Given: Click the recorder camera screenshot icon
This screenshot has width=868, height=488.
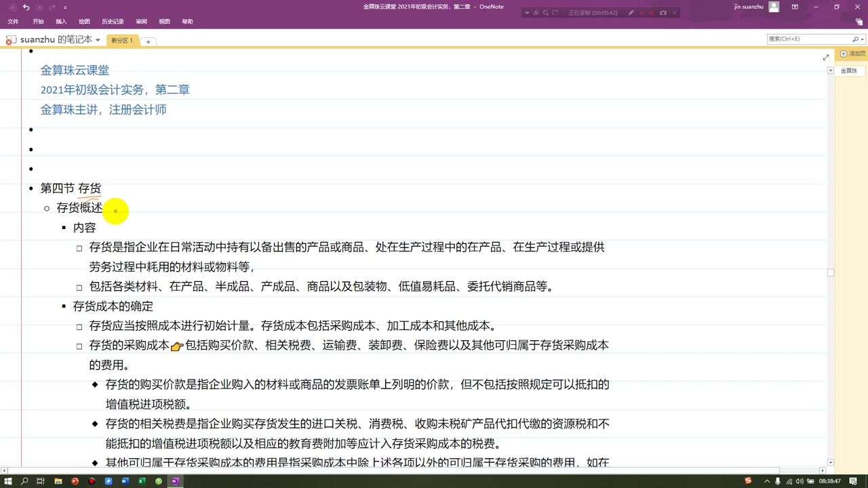Looking at the screenshot, I should tap(663, 13).
